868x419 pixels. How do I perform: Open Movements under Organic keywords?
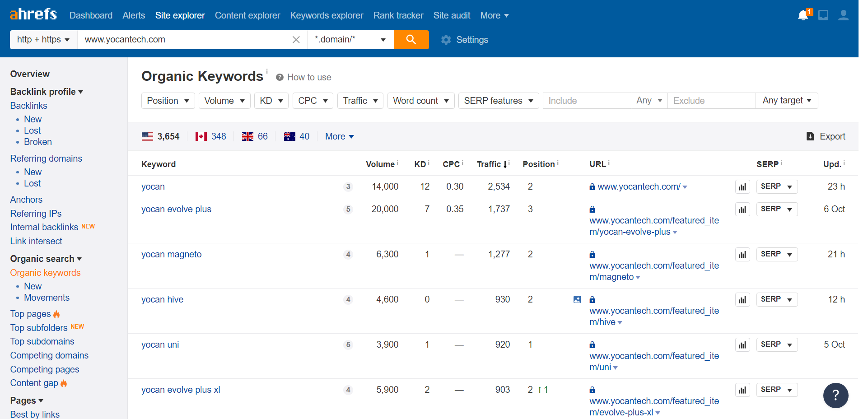click(47, 298)
